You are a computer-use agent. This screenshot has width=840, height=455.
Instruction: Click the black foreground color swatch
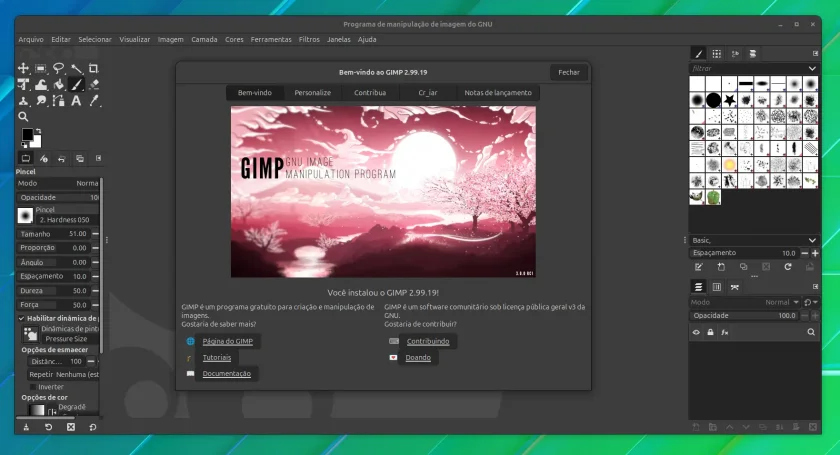point(27,135)
